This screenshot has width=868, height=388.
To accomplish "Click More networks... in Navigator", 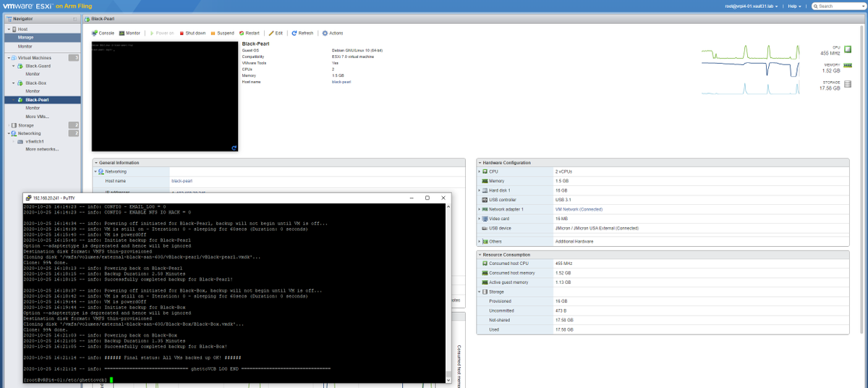I will click(x=42, y=149).
